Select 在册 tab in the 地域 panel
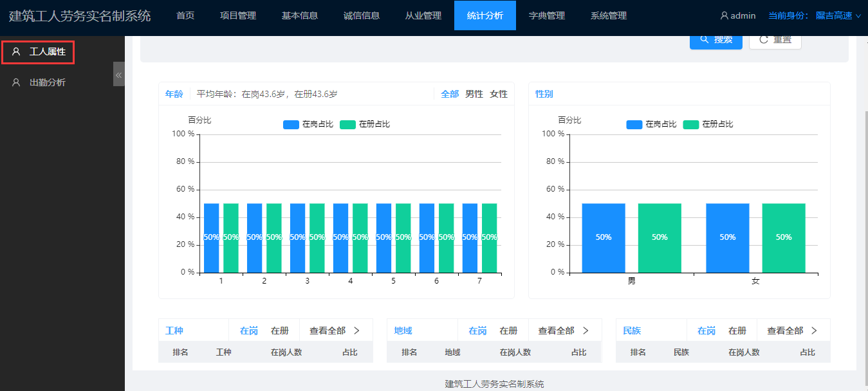This screenshot has height=391, width=868. tap(508, 331)
